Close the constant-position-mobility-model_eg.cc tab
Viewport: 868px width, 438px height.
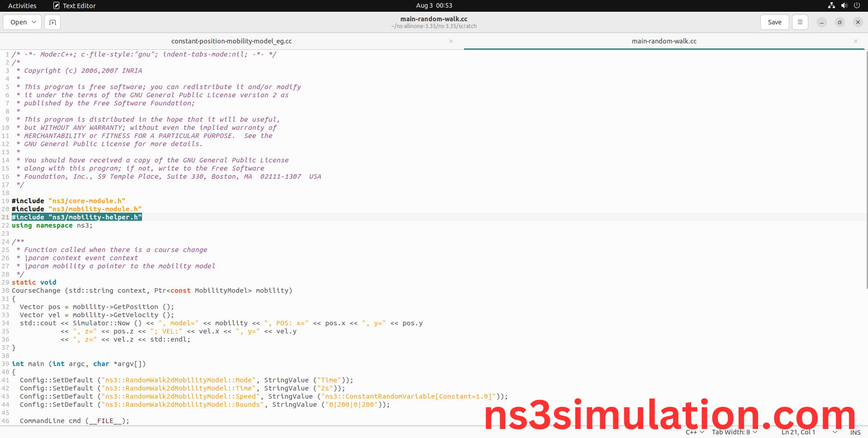click(x=451, y=41)
